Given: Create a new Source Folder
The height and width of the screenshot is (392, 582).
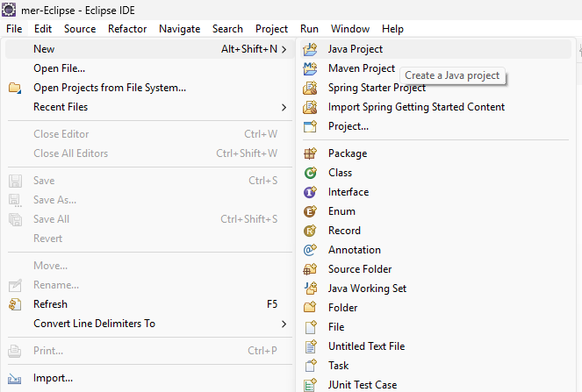Looking at the screenshot, I should click(x=435, y=269).
